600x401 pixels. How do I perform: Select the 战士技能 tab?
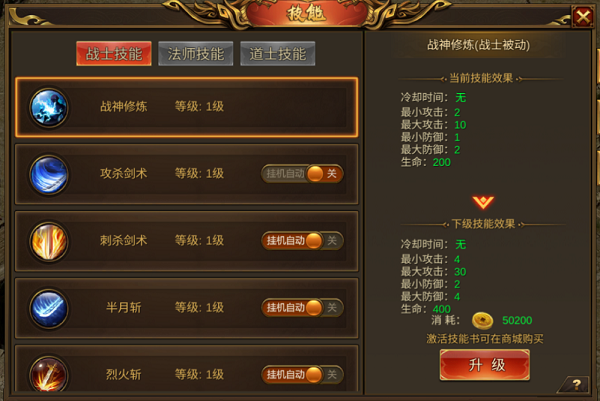coord(114,54)
